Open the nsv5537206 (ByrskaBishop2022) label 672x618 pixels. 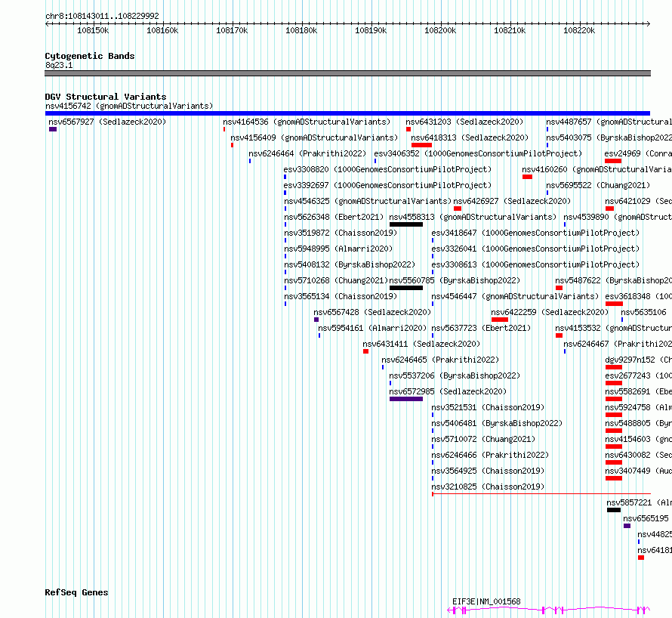coord(455,375)
